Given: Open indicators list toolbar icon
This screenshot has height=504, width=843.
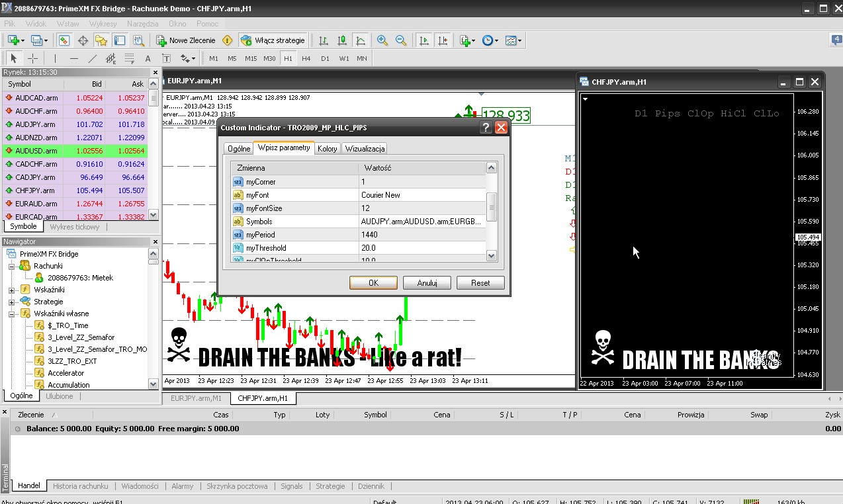Looking at the screenshot, I should (465, 40).
